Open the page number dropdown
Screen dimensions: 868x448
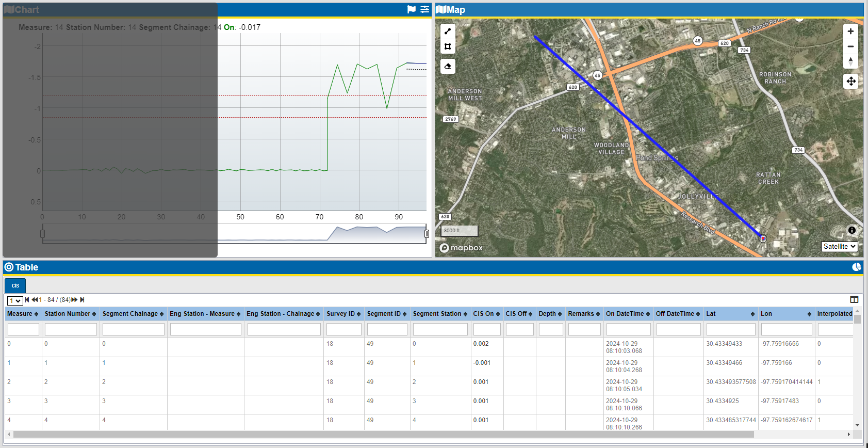coord(15,300)
